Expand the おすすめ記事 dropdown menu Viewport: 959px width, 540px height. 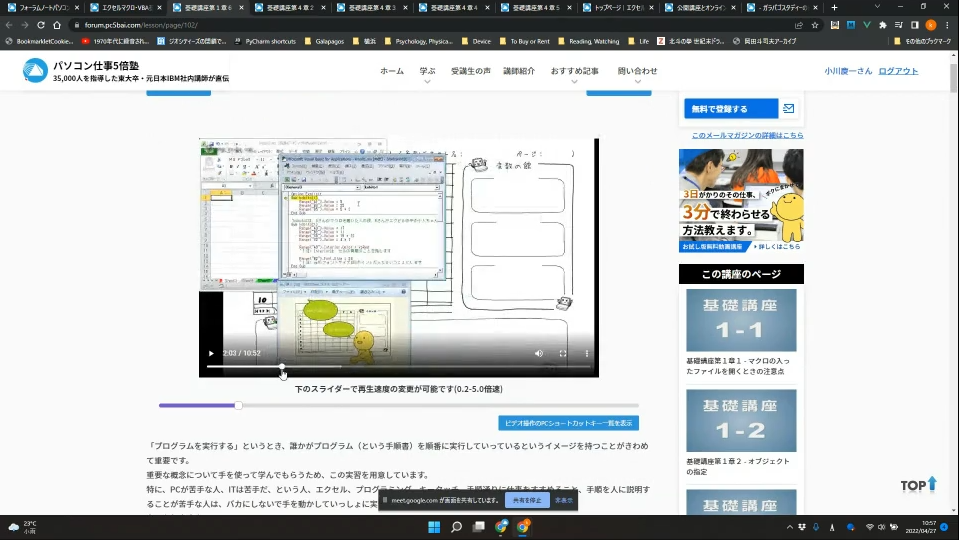pos(574,72)
